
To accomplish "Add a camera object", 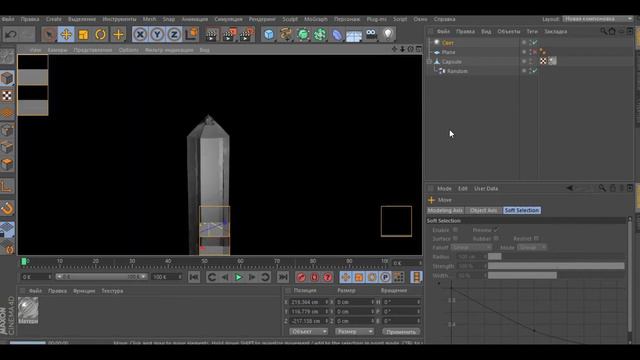I will [371, 35].
